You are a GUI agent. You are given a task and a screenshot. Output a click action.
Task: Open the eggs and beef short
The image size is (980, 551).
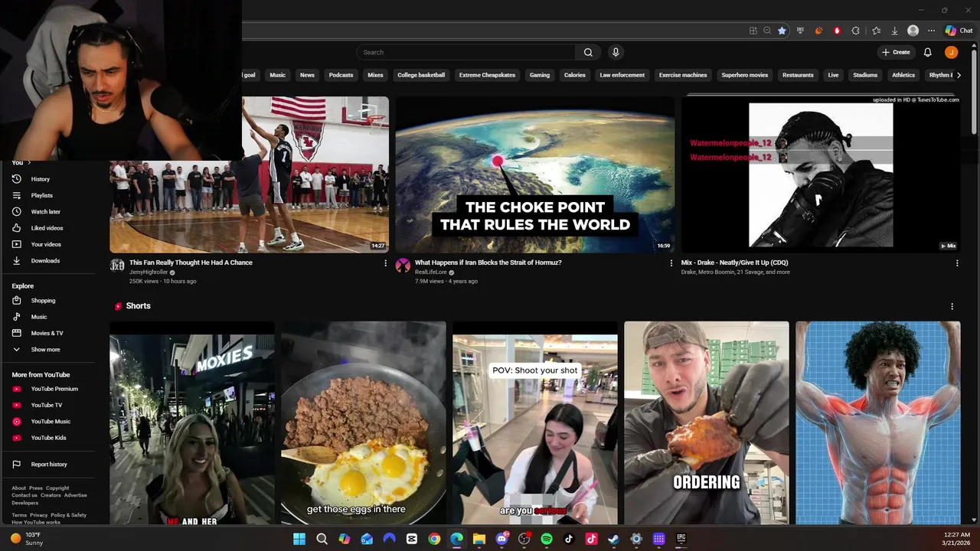[363, 422]
